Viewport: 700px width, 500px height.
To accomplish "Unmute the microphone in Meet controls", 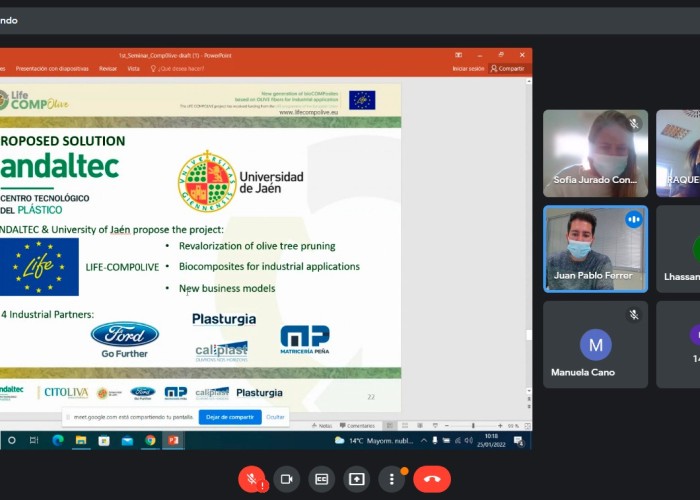I will (x=252, y=479).
